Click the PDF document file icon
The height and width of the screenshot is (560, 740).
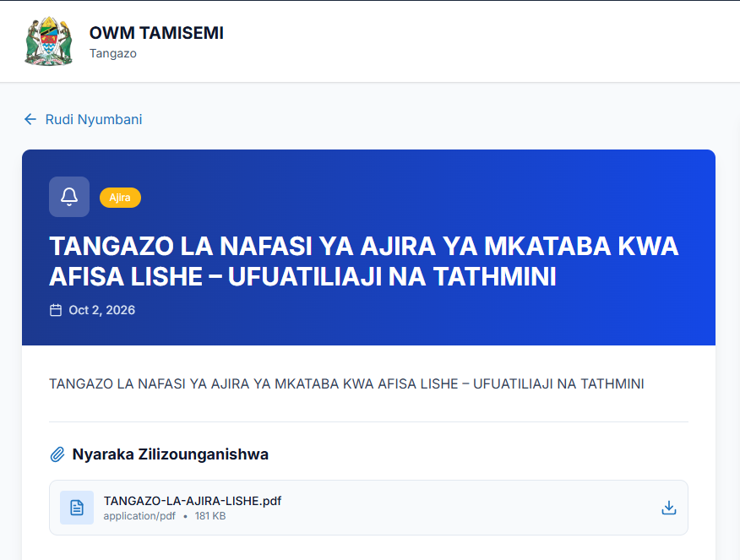77,508
